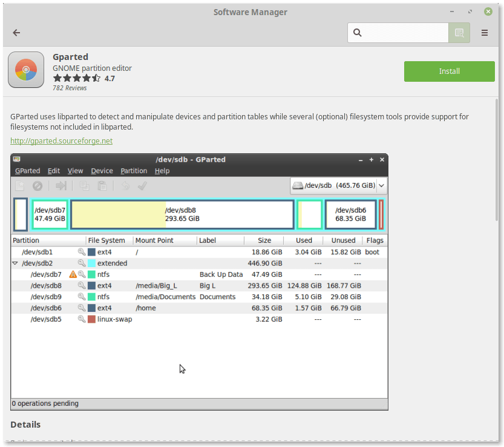504x447 pixels.
Task: Click the /home mount point cell
Action: coord(146,308)
